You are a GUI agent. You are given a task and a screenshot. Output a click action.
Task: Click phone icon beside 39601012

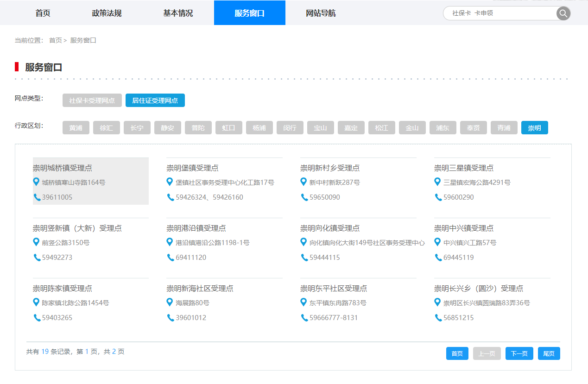click(x=171, y=318)
